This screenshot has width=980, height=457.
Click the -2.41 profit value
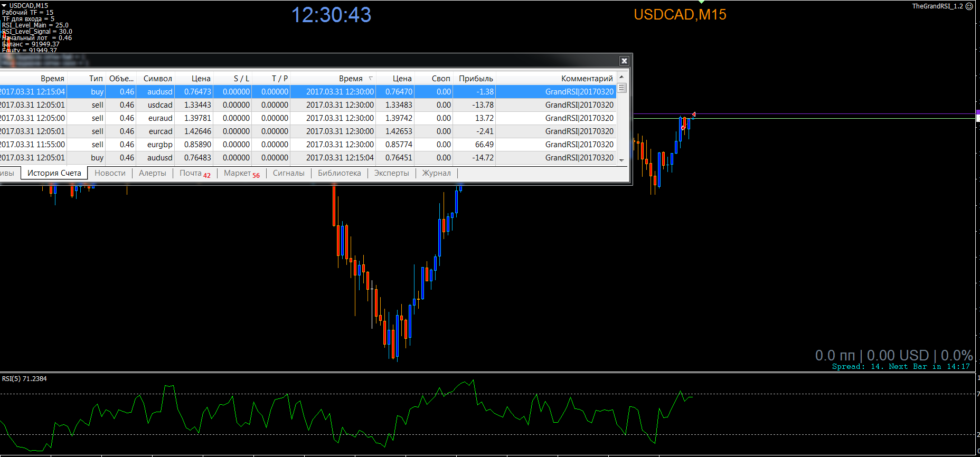click(x=485, y=131)
